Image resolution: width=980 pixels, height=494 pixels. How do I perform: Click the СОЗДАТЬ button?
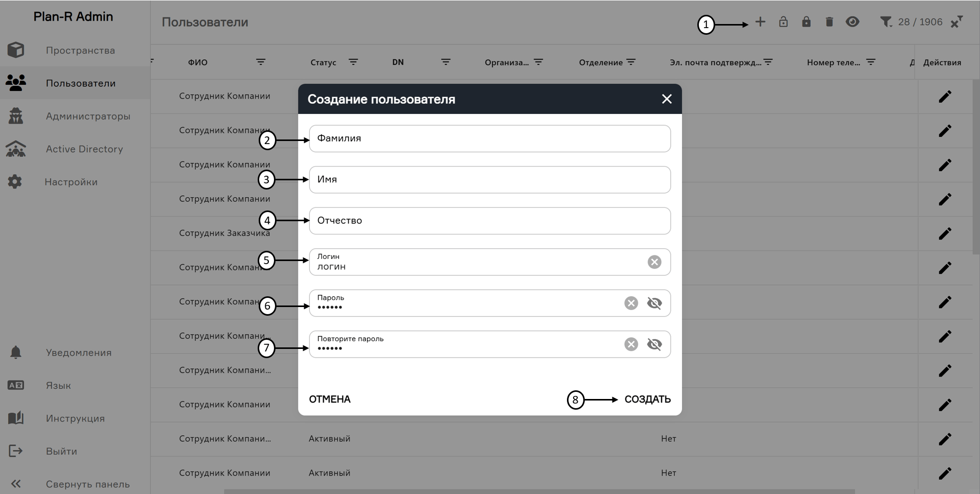[647, 399]
